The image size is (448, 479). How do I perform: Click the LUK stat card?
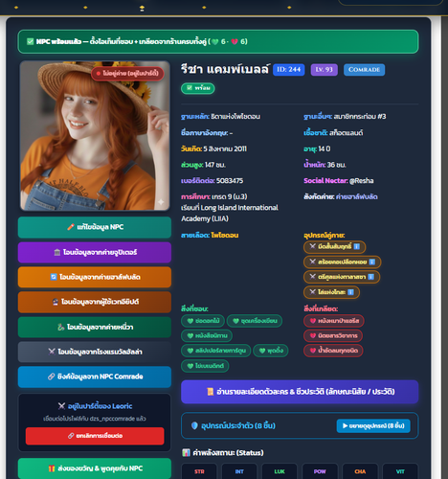(x=280, y=471)
